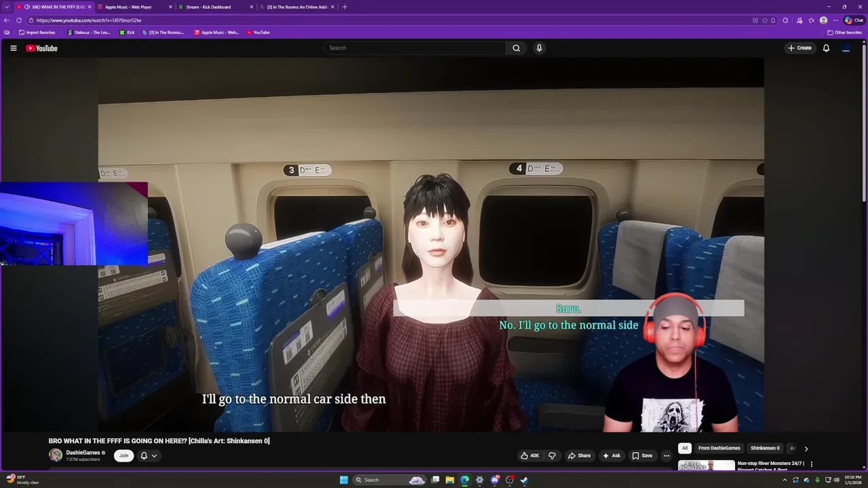Open the tab actions dropdown menu
Screen dimensions: 868x488
coord(7,7)
